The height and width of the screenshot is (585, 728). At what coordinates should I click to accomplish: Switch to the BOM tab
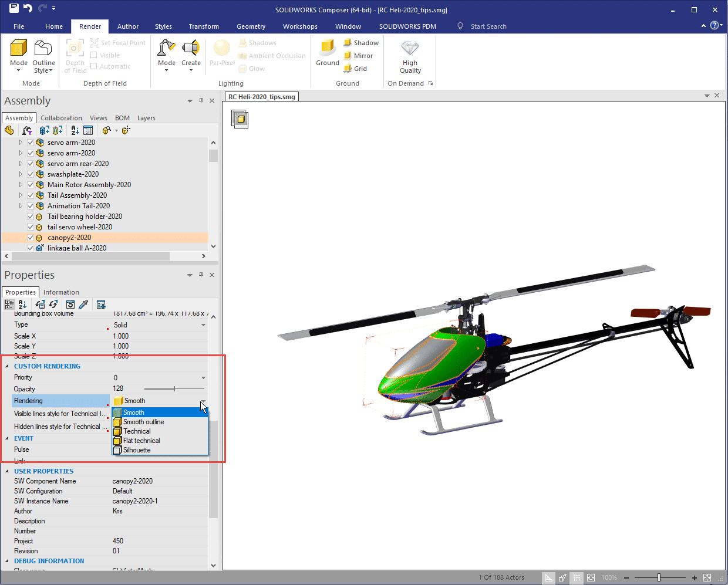(122, 118)
